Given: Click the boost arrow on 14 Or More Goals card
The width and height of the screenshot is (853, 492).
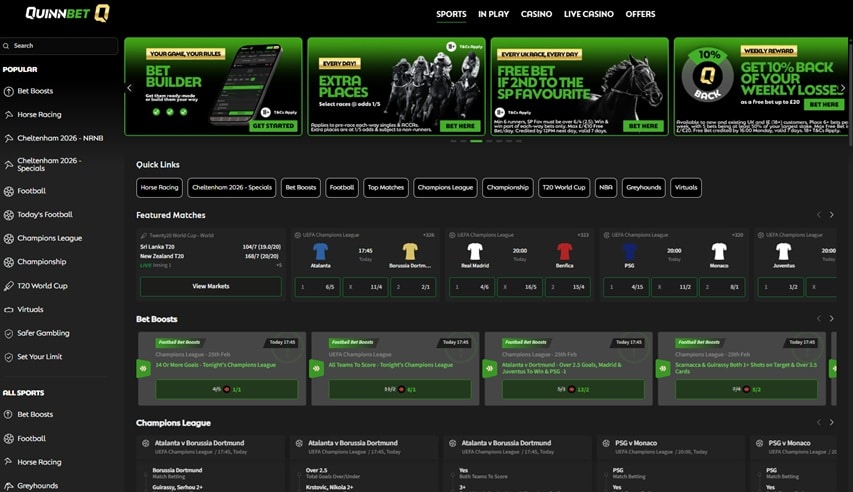Looking at the screenshot, I should coord(143,368).
